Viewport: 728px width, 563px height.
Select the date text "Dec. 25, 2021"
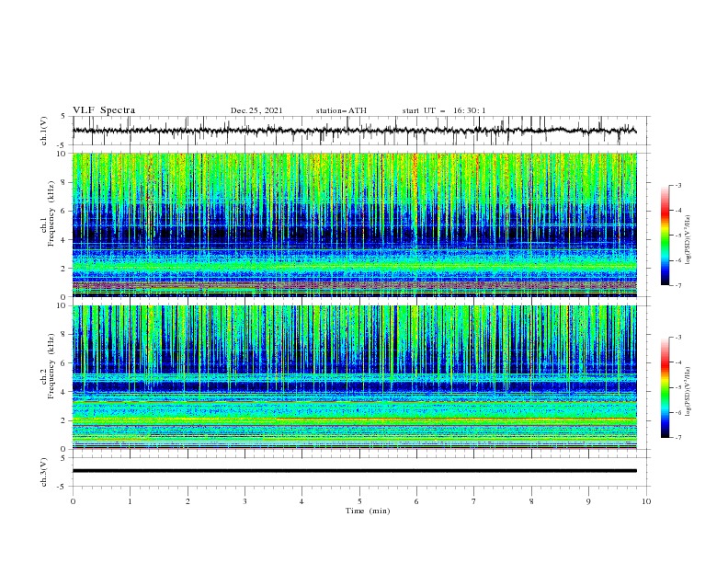(256, 110)
